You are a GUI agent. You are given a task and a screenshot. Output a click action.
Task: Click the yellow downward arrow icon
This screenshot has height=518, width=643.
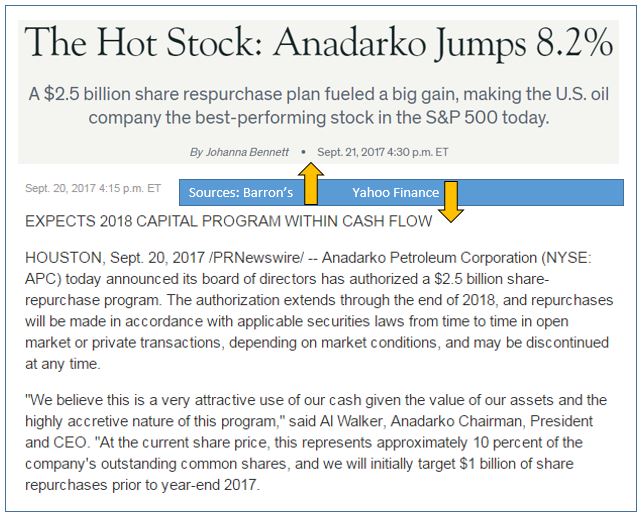coord(451,201)
